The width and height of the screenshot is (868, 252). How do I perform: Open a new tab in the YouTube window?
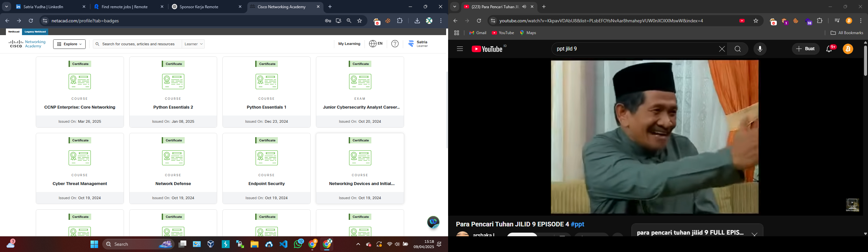(544, 7)
